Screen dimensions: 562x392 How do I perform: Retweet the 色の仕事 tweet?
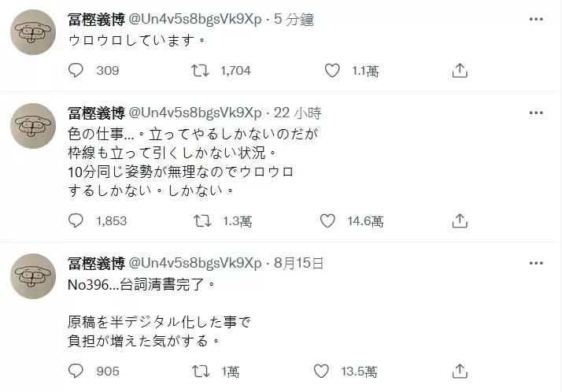click(201, 221)
